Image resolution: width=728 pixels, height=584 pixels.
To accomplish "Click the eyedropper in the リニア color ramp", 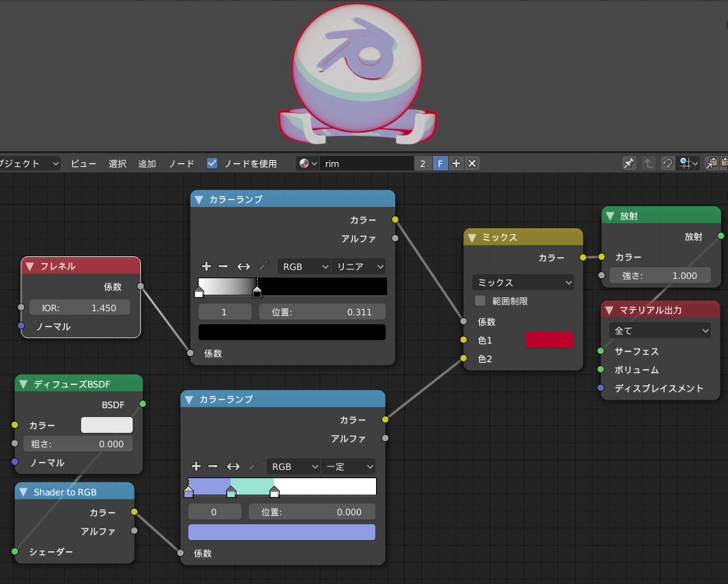I will click(x=264, y=266).
